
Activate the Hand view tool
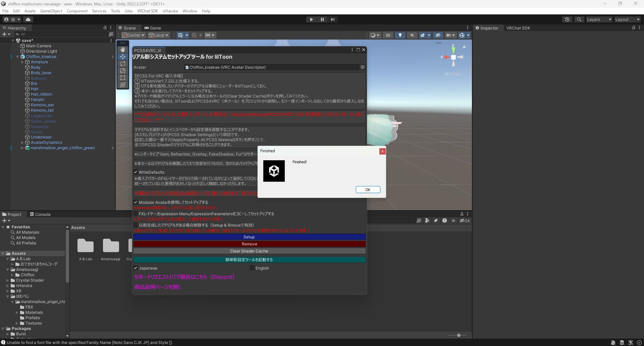coord(123,50)
